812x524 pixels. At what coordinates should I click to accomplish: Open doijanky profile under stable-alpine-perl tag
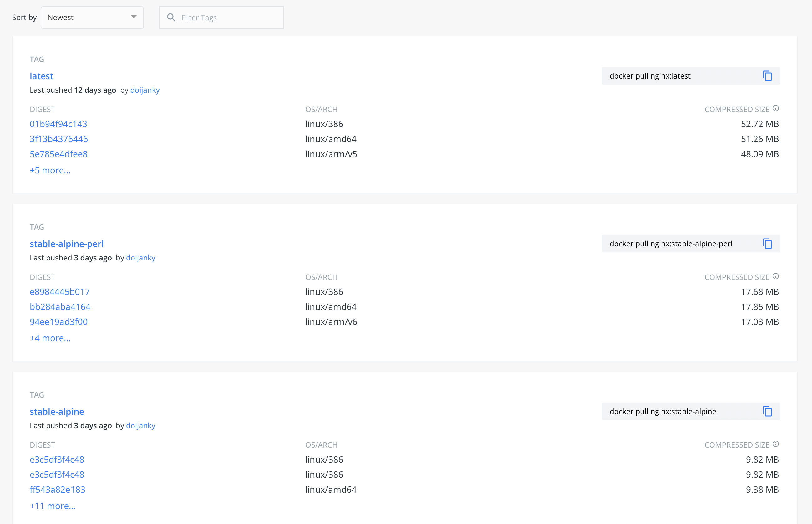coord(141,258)
